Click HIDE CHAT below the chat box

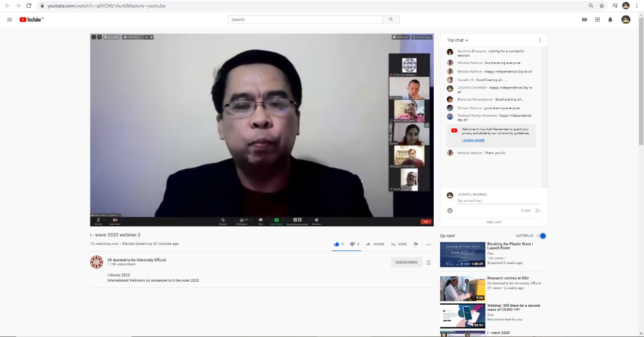point(494,222)
